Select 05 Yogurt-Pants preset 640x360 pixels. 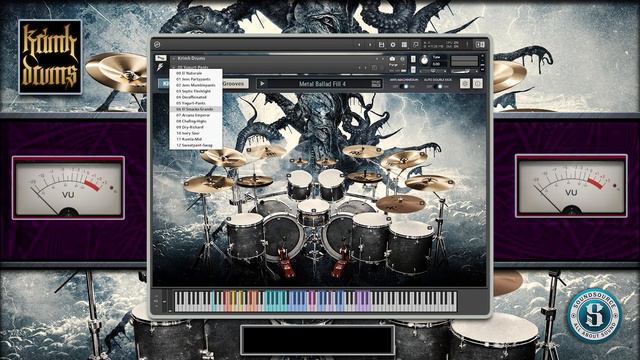coord(196,103)
